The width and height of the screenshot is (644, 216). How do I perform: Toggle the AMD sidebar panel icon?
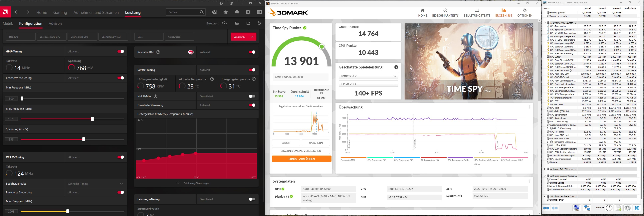click(259, 12)
